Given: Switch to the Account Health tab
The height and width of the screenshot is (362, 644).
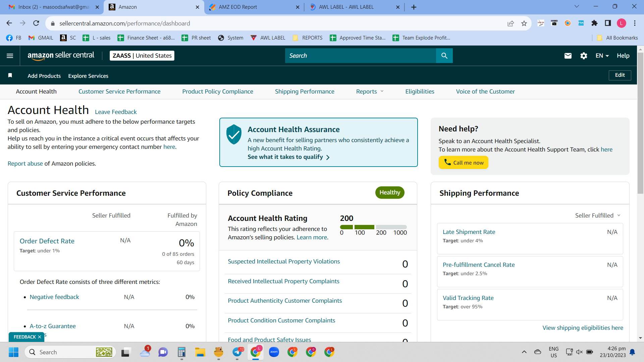Looking at the screenshot, I should (36, 92).
